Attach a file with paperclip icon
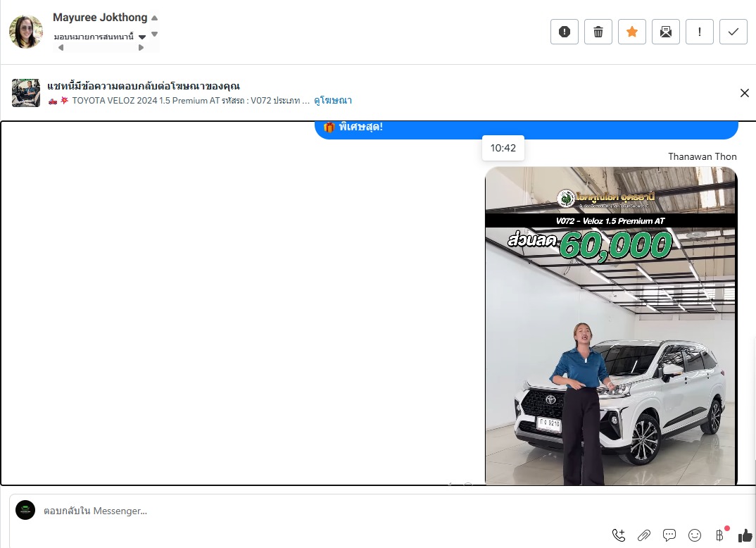756x548 pixels. coord(643,535)
